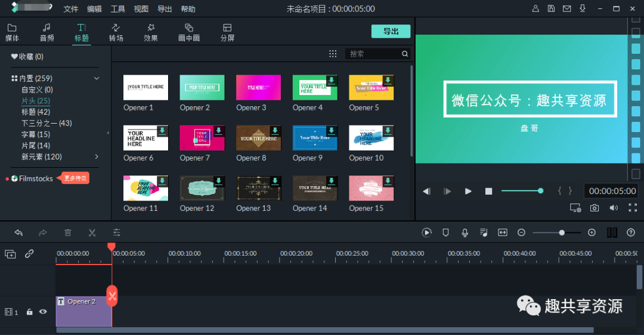Image resolution: width=644 pixels, height=335 pixels.
Task: Open the 导出 menu in menu bar
Action: tap(165, 8)
